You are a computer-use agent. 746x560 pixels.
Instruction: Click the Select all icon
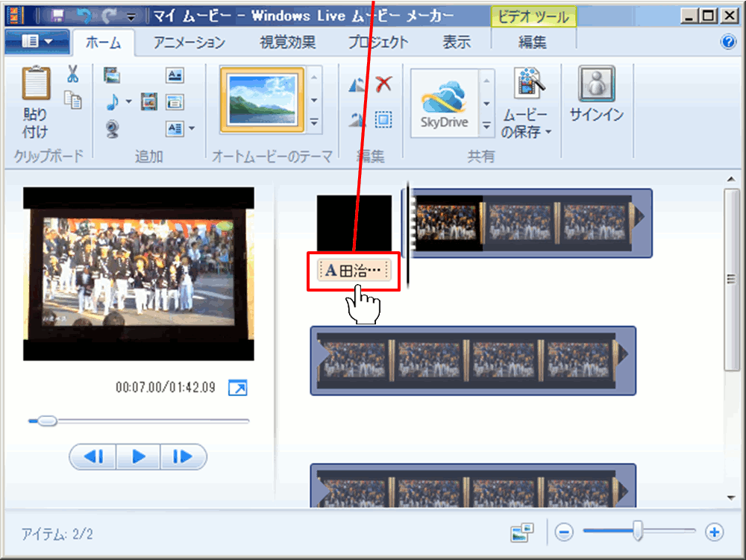click(383, 119)
